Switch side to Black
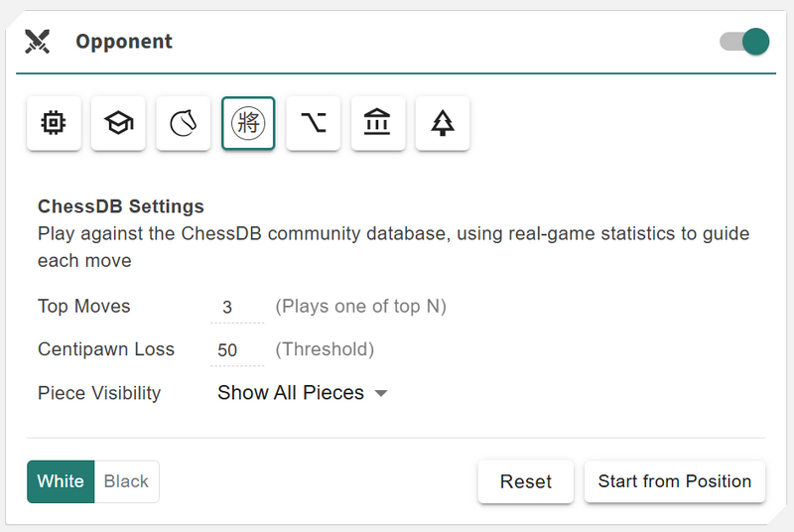The image size is (794, 532). (x=126, y=481)
